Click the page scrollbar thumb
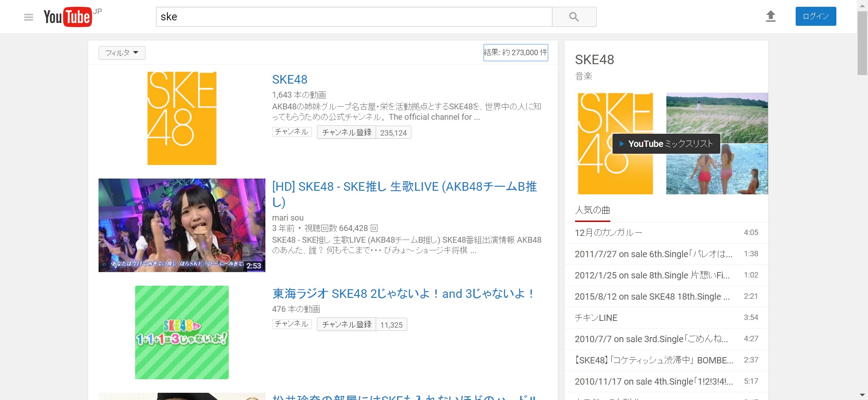Image resolution: width=868 pixels, height=400 pixels. (x=862, y=43)
